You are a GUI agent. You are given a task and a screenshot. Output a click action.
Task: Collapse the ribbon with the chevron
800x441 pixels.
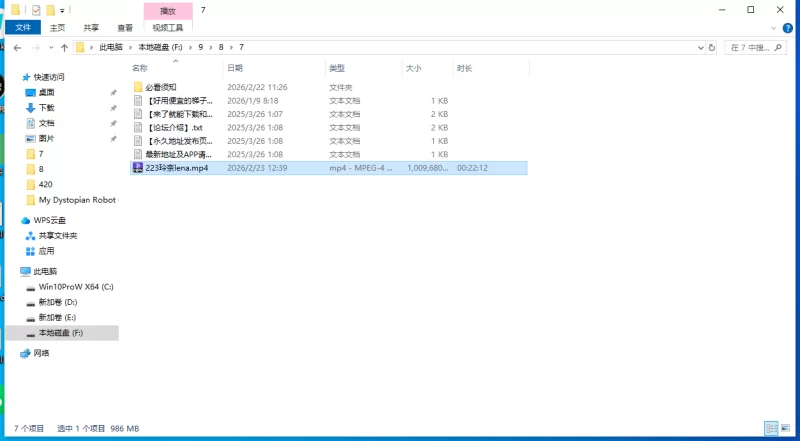(773, 28)
